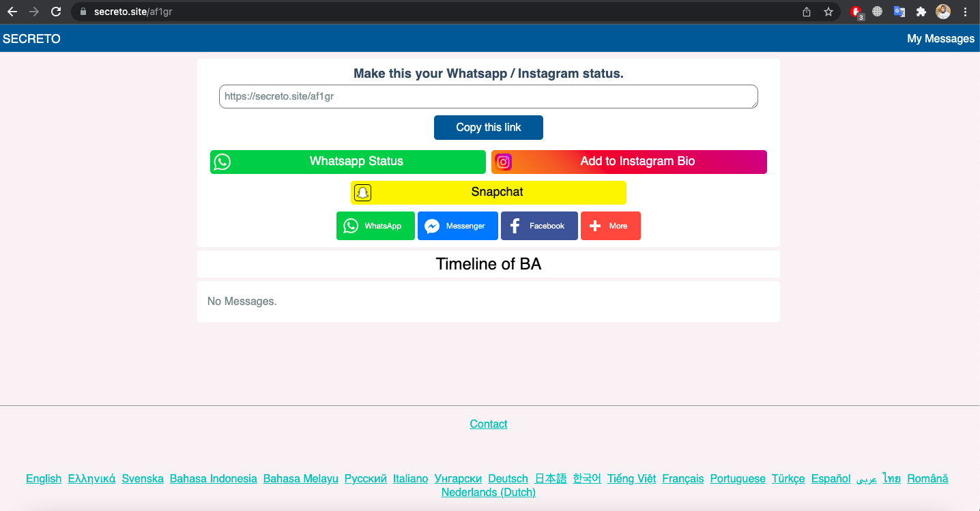Click the WhatsApp share icon in the bottom row
The height and width of the screenshot is (511, 980).
351,226
